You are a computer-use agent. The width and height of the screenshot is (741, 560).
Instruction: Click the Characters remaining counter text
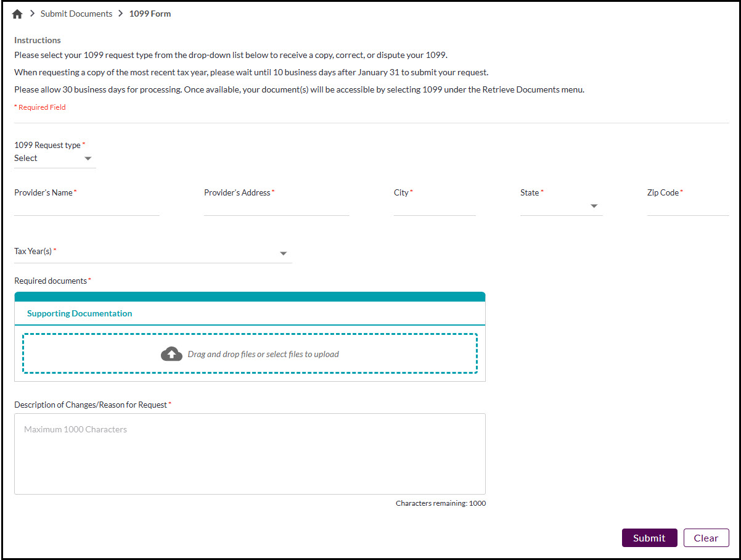(x=440, y=503)
